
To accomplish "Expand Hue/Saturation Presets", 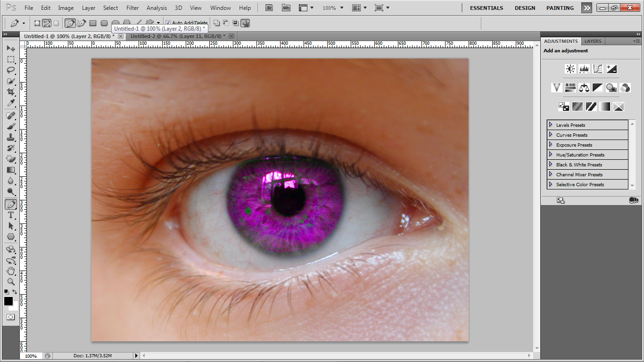I will point(550,154).
